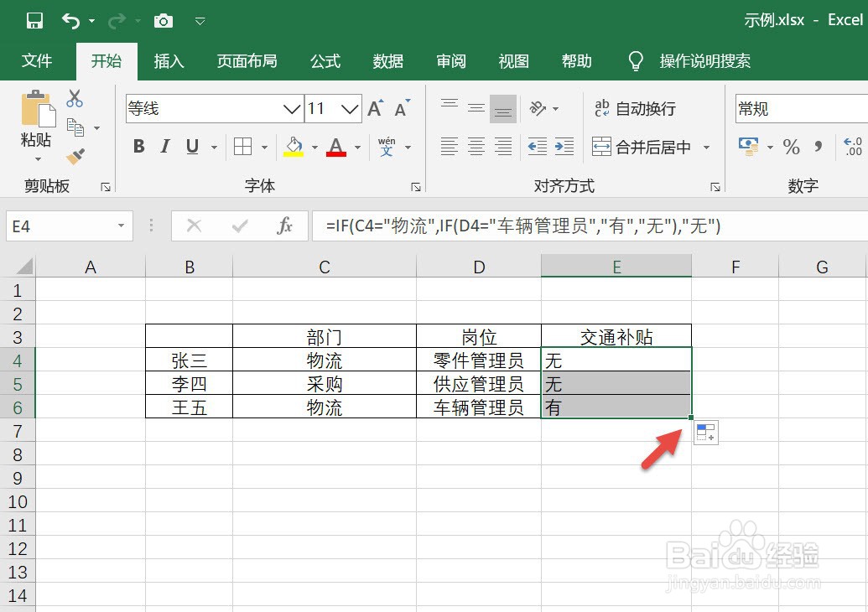Click the Save icon

tap(34, 20)
